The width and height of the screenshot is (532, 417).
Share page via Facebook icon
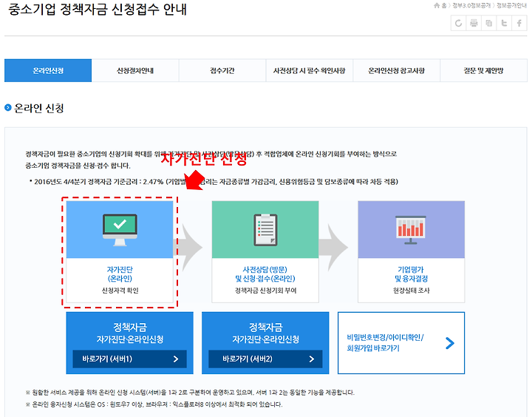519,24
